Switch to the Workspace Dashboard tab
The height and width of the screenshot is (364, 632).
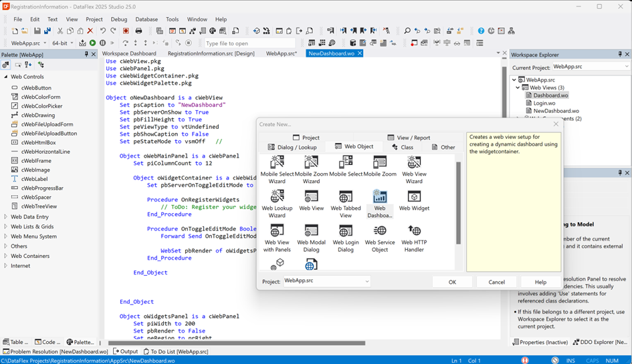pyautogui.click(x=129, y=53)
